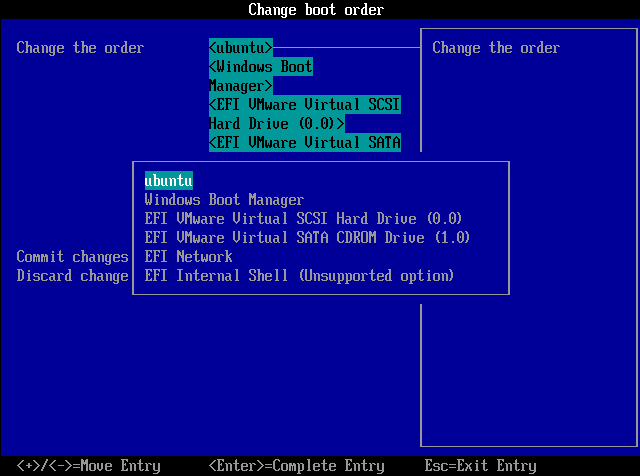This screenshot has width=640, height=476.
Task: Click the Discard change option
Action: coord(72,276)
